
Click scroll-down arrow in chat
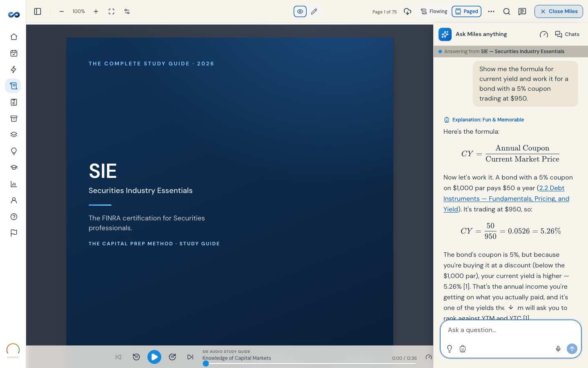(x=511, y=307)
